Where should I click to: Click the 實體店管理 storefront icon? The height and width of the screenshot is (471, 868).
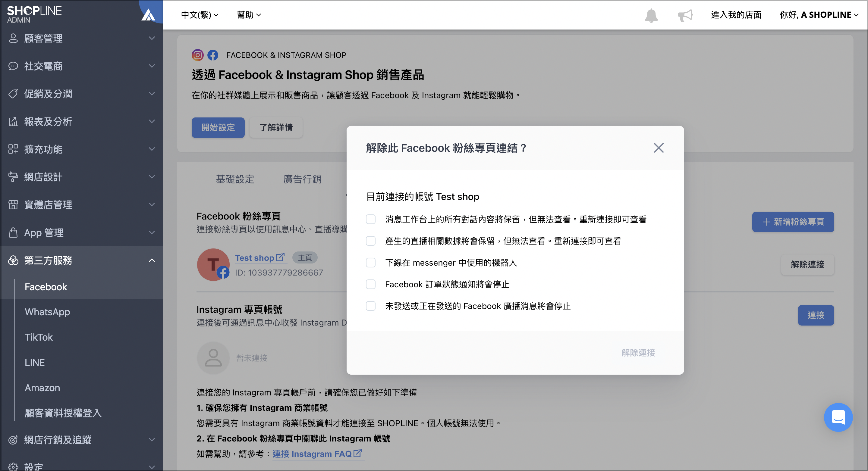(x=13, y=205)
